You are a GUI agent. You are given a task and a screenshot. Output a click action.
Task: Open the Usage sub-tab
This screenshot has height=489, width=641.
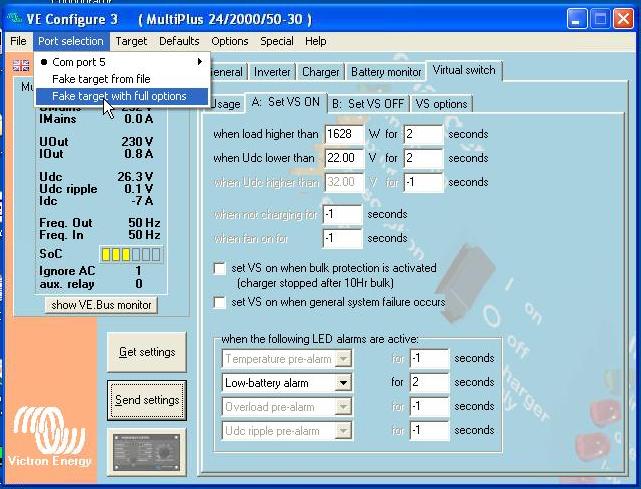coord(226,104)
